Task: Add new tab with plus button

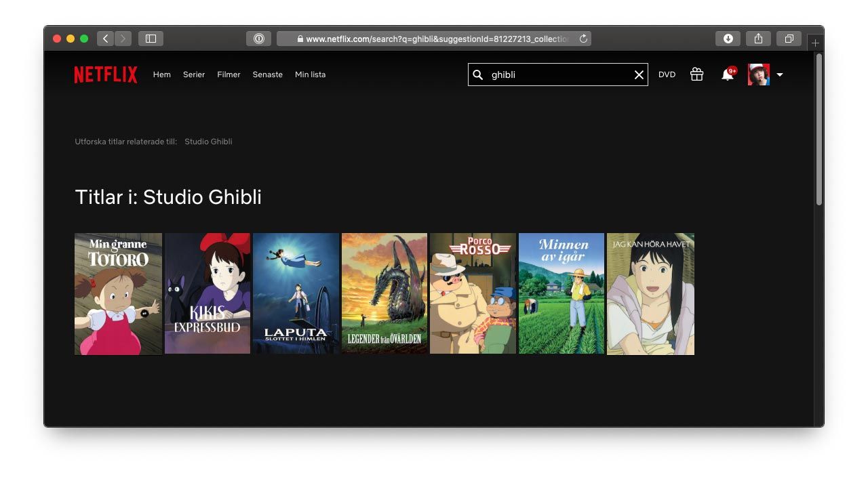Action: (x=815, y=43)
